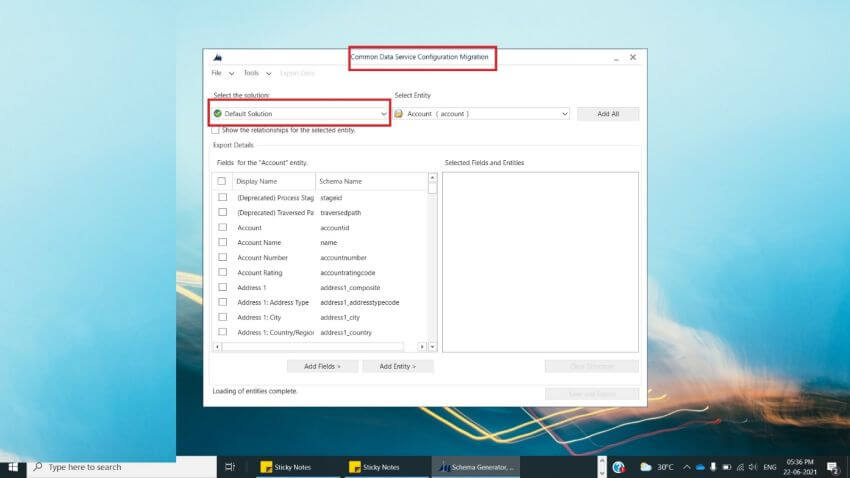
Task: Select the accountnumber schema name cell
Action: tap(343, 257)
